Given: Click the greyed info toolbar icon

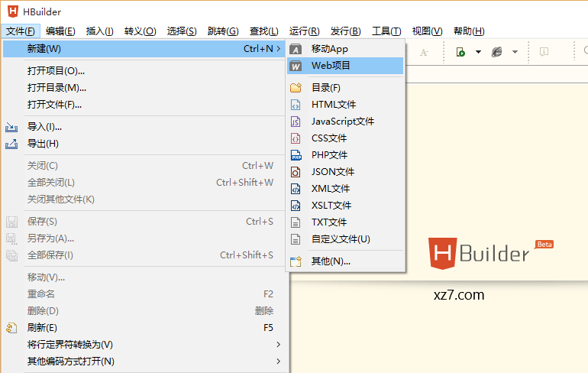Looking at the screenshot, I should [x=544, y=52].
